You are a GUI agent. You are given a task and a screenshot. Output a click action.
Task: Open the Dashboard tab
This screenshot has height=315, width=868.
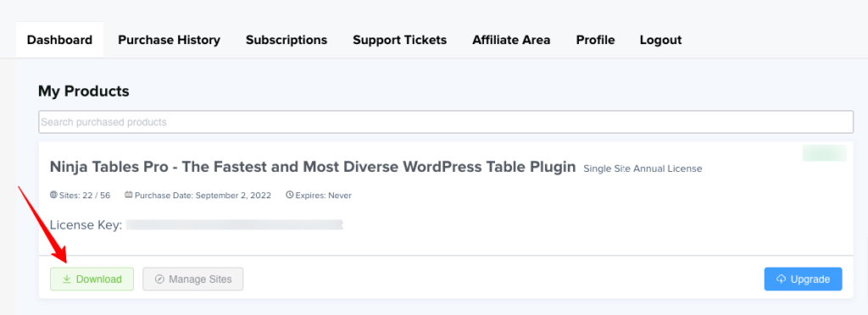tap(60, 40)
